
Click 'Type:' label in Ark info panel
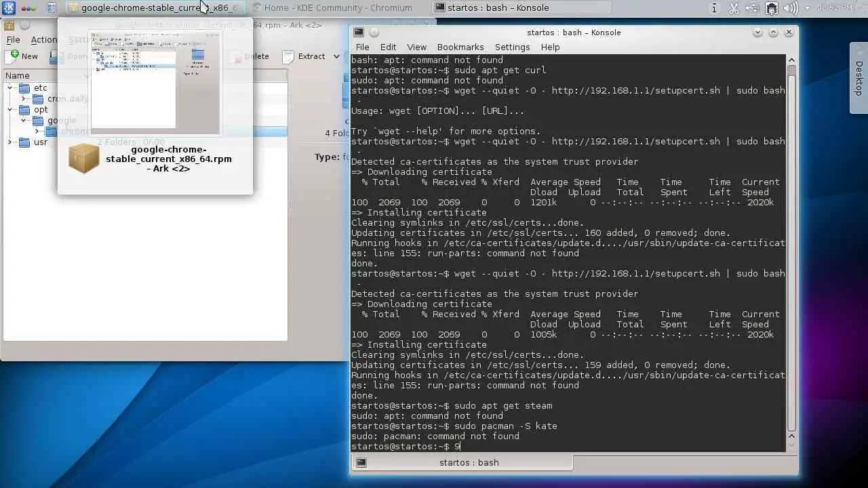click(x=327, y=157)
